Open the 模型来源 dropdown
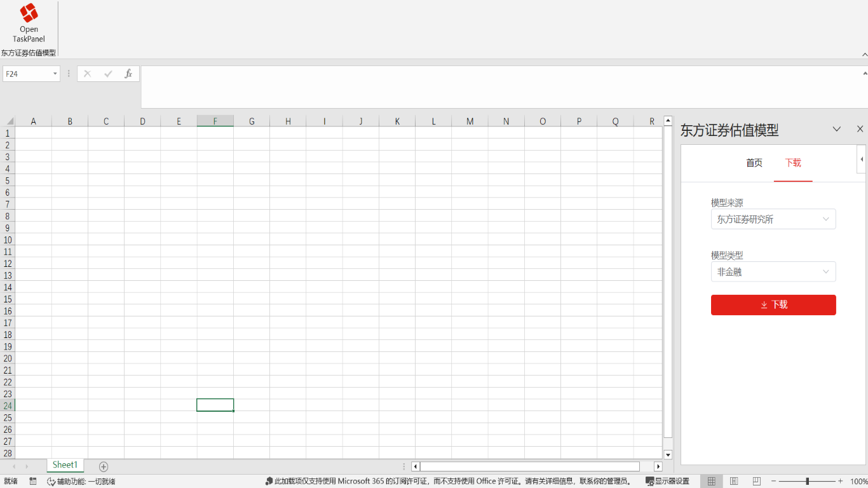The image size is (868, 488). (x=773, y=219)
